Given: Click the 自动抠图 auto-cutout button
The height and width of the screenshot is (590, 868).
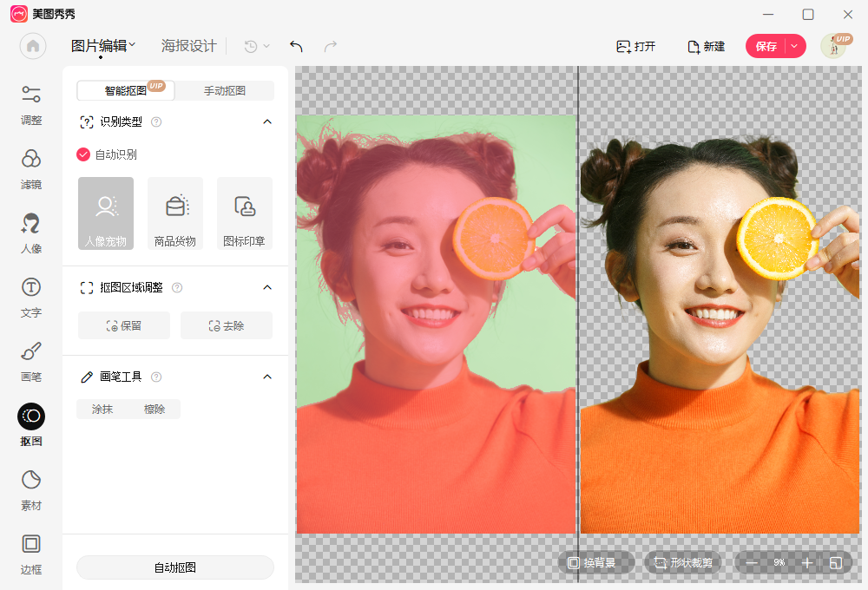Looking at the screenshot, I should pyautogui.click(x=174, y=567).
